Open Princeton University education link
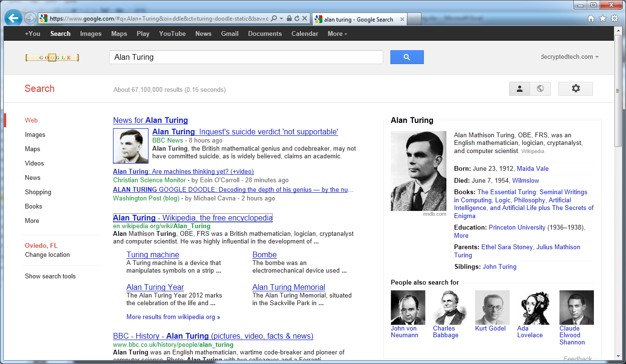 tap(517, 227)
